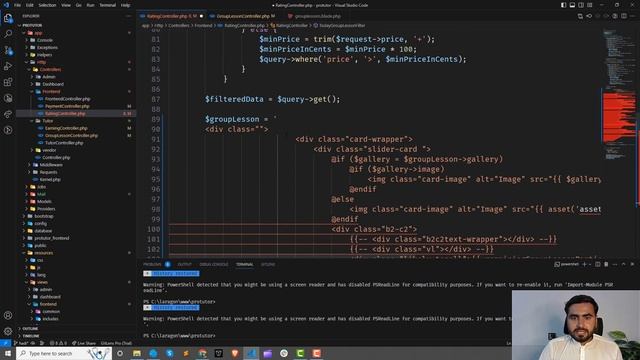Open the Manage gear in activity bar
The image size is (640, 360).
click(8, 331)
